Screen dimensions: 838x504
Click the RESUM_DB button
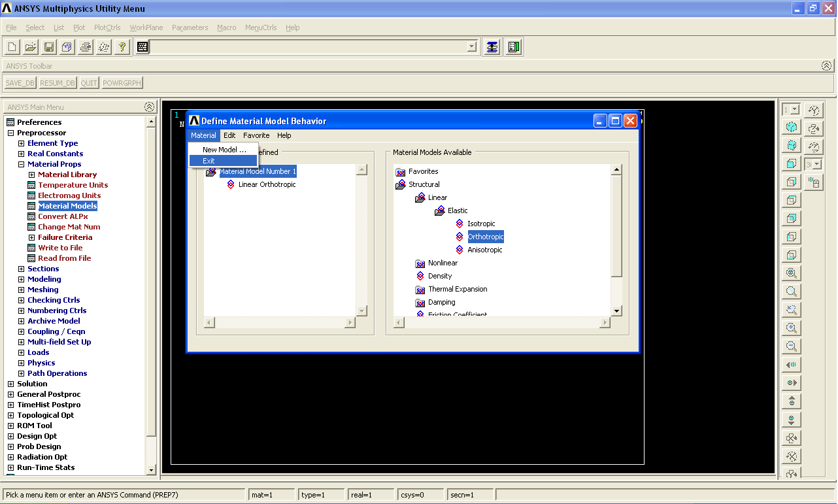pyautogui.click(x=58, y=83)
